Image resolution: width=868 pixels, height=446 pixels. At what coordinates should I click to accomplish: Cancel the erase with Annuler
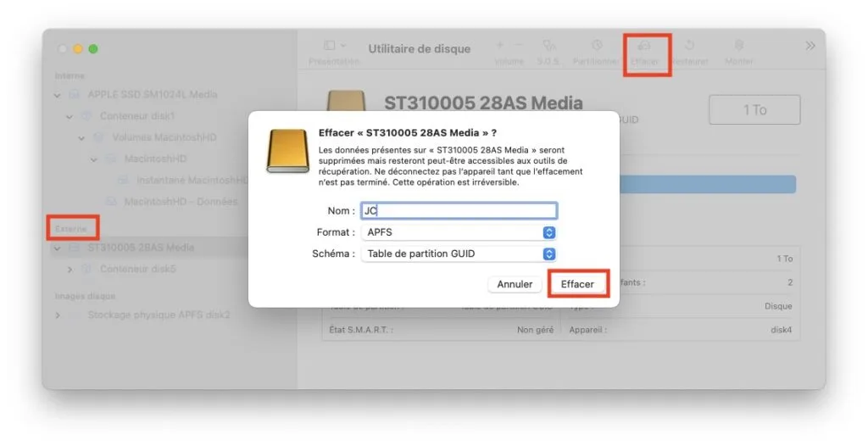point(515,284)
